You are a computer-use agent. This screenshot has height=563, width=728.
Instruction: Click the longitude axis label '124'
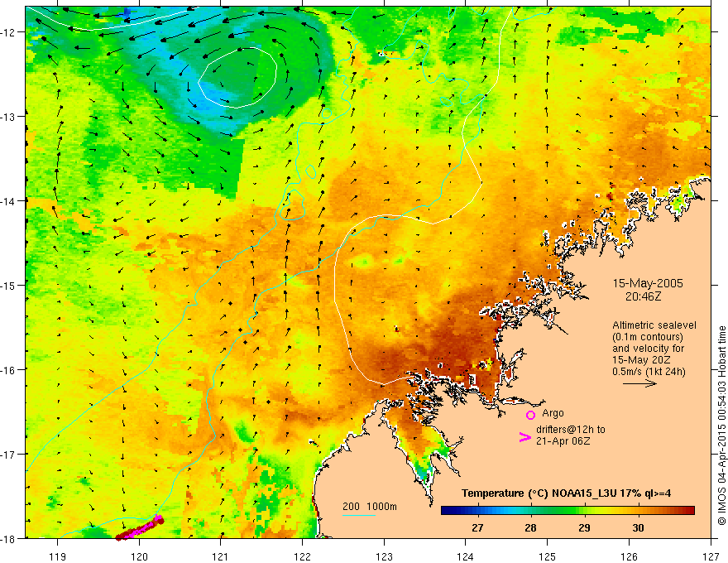coord(466,556)
